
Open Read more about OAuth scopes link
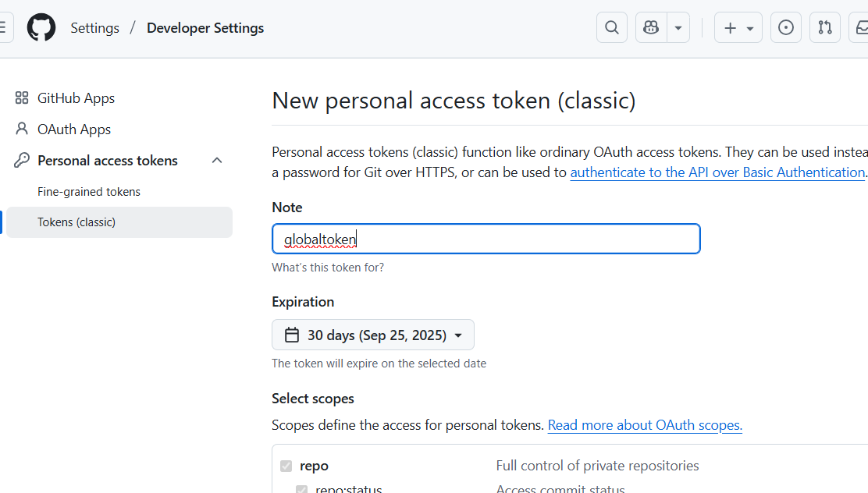(645, 425)
